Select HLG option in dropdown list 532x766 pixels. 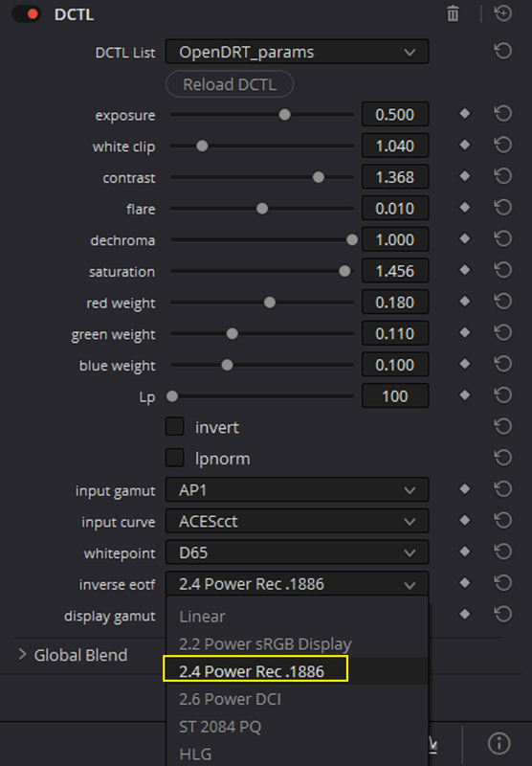pos(297,754)
